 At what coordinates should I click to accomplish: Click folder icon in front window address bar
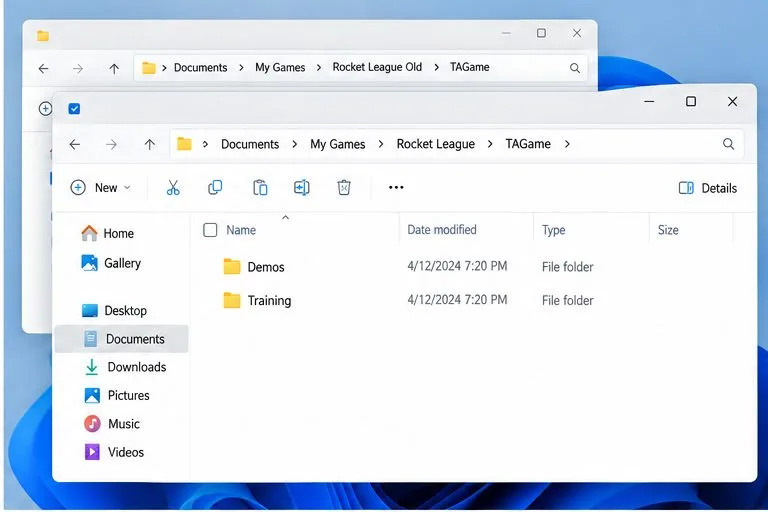pyautogui.click(x=184, y=144)
